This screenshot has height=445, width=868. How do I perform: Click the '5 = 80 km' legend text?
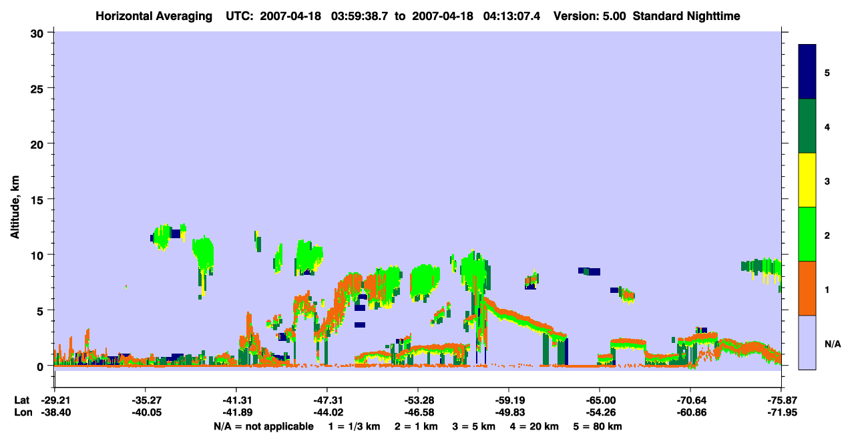point(598,426)
